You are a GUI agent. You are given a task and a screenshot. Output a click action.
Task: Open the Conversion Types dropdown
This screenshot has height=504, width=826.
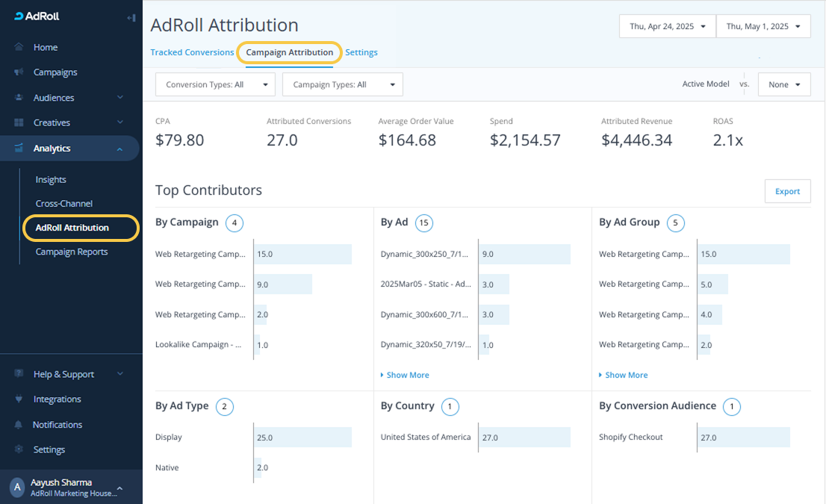coord(215,84)
